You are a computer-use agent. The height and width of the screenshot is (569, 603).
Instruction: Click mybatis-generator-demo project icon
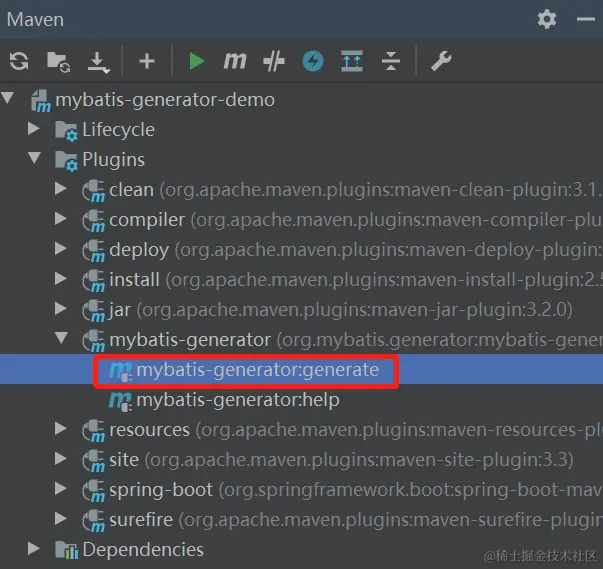tap(41, 101)
